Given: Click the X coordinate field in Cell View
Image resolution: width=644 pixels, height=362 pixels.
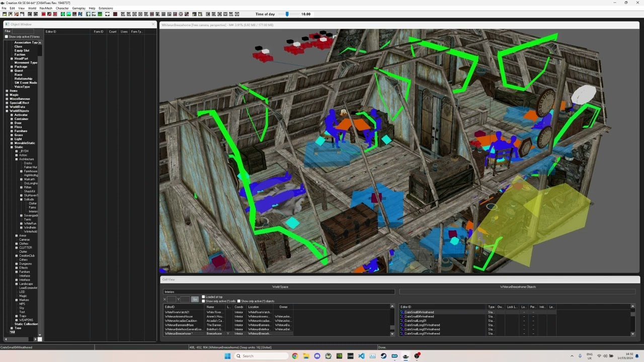Looking at the screenshot, I should coord(171,299).
